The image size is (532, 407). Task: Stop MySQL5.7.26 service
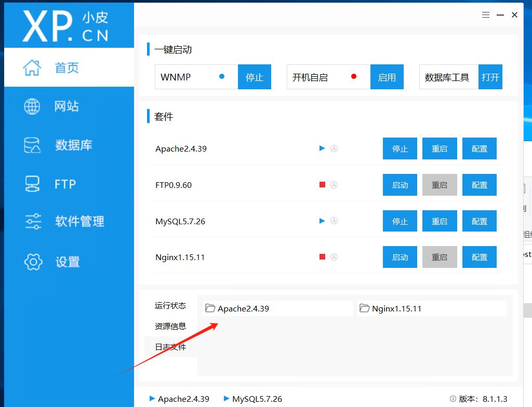(x=400, y=221)
